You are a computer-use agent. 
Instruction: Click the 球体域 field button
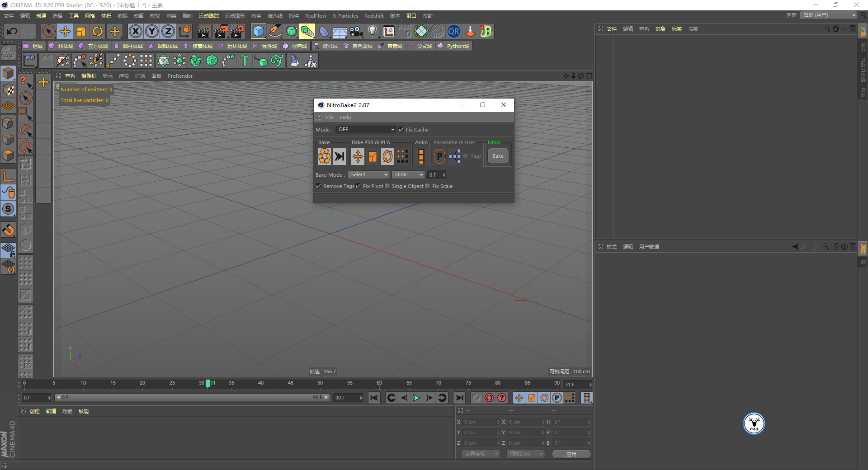coord(61,46)
